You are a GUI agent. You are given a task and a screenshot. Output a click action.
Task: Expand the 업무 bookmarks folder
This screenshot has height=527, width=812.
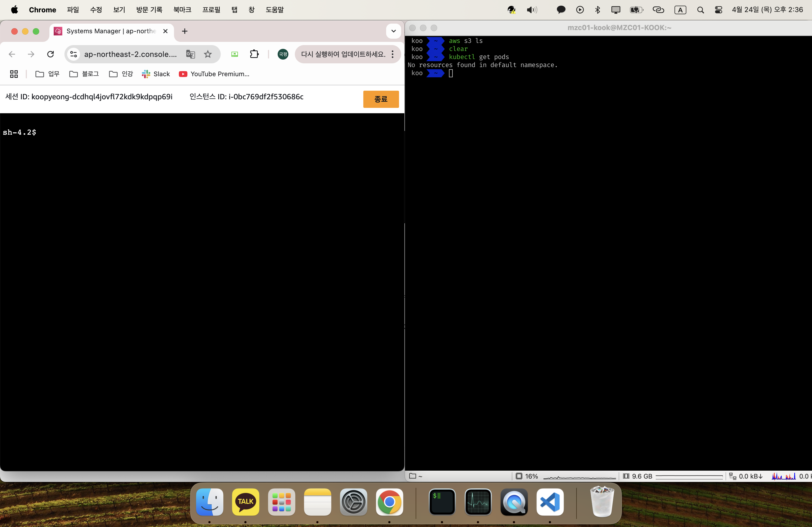click(48, 74)
